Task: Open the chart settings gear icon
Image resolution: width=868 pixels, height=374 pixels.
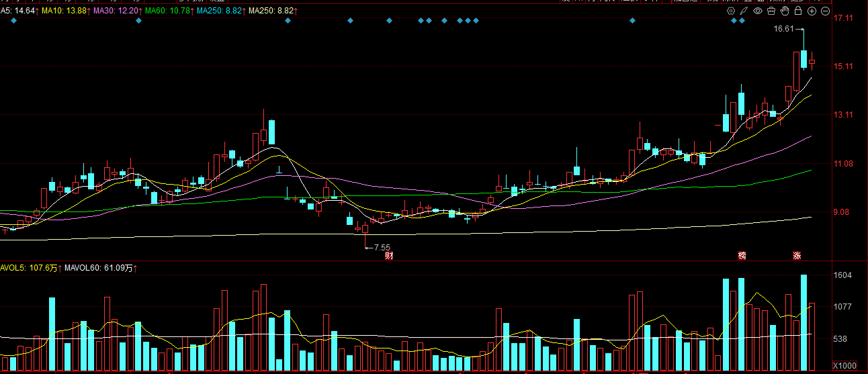Action: (731, 11)
